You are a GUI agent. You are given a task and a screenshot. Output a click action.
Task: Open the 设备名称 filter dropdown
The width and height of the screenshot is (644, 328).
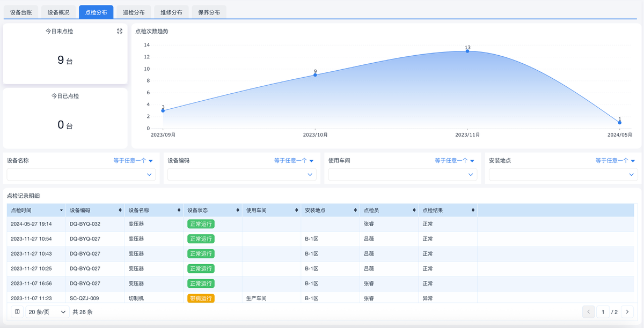pos(81,174)
